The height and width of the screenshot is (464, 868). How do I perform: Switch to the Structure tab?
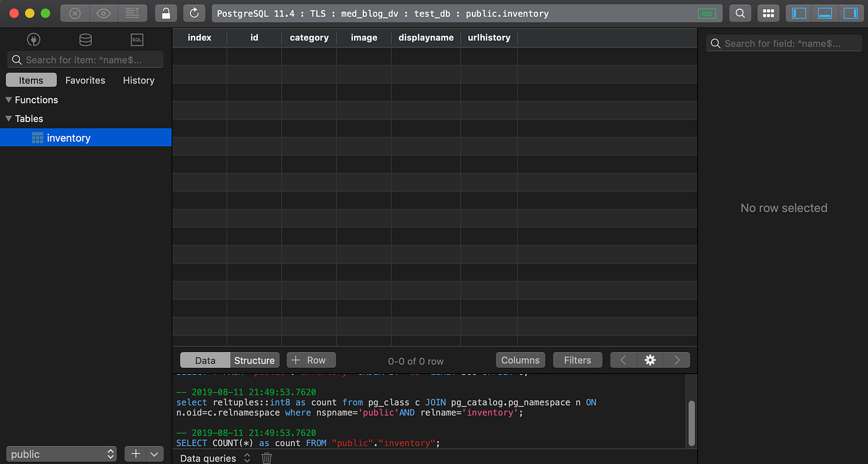pyautogui.click(x=254, y=360)
